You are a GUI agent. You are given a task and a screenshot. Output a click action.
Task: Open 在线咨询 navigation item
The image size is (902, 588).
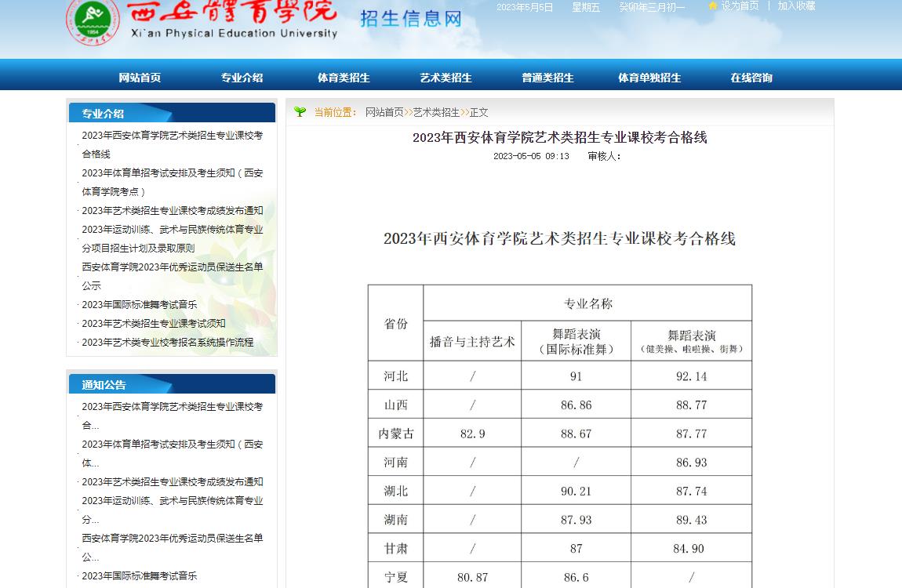(x=751, y=78)
